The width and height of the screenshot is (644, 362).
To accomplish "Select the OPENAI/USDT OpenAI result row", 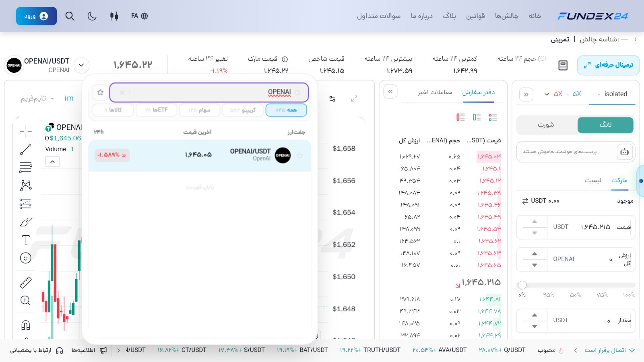I will click(200, 156).
